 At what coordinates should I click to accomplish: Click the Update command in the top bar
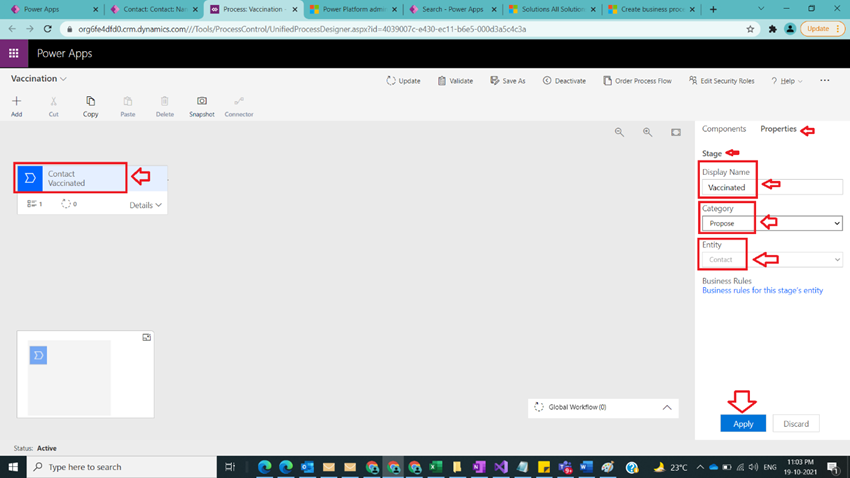tap(403, 81)
